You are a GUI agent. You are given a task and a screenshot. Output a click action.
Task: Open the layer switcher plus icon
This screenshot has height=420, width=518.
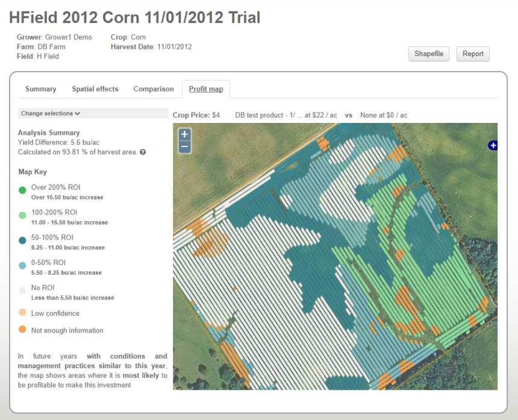tap(493, 145)
